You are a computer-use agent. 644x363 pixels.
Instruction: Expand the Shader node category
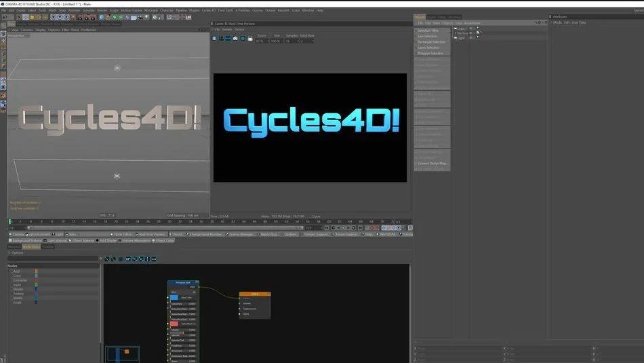coord(17,290)
